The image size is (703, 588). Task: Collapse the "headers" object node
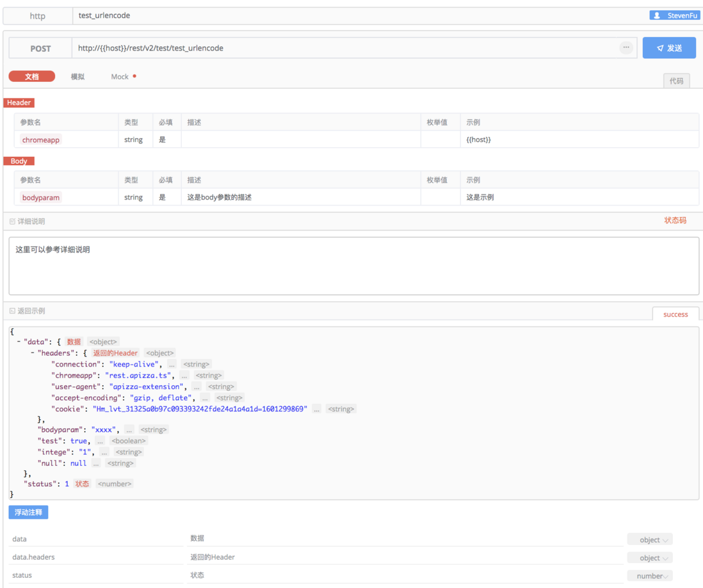point(33,353)
